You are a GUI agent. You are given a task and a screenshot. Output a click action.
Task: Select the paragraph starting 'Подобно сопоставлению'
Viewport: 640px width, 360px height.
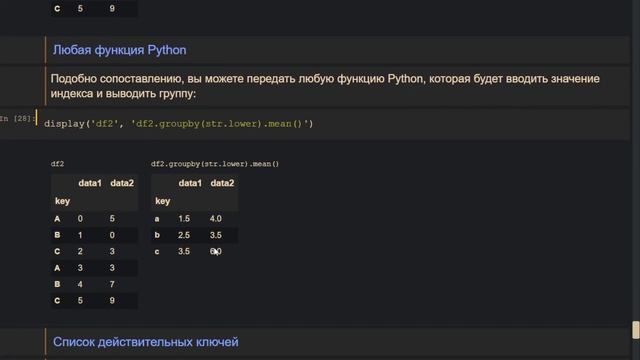pyautogui.click(x=325, y=86)
